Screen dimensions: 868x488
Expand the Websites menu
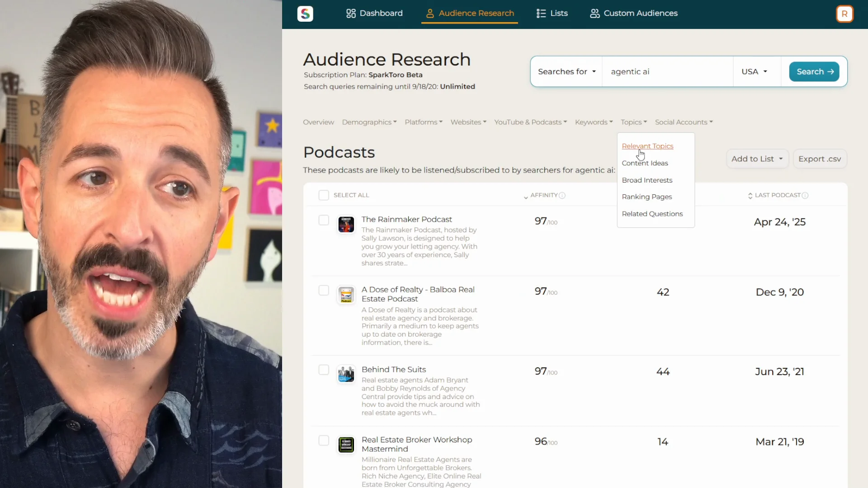[468, 122]
